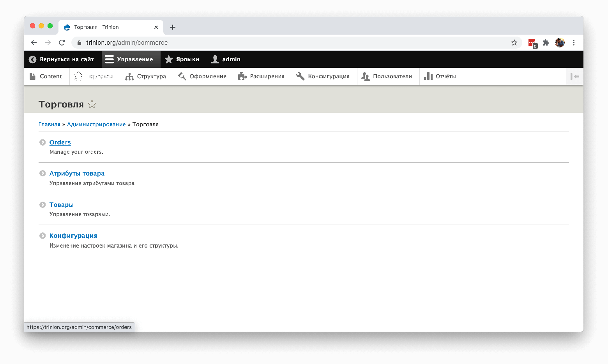Click the padlock site info icon
The image size is (608, 364).
pos(79,42)
